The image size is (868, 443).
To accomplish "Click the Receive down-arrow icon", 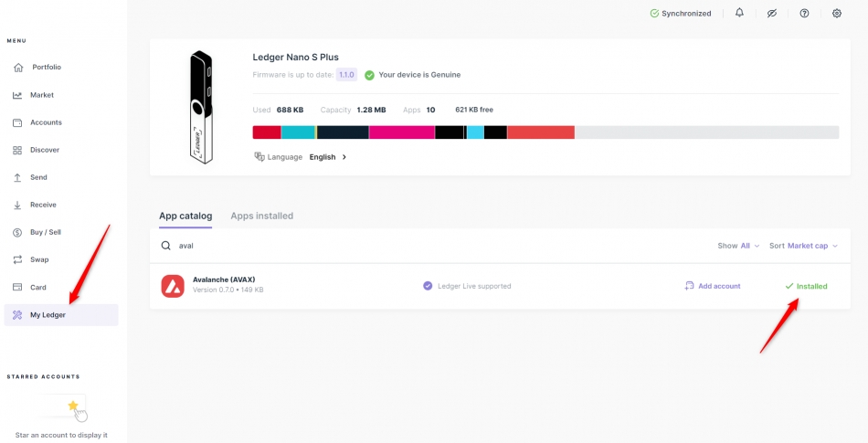I will point(17,205).
